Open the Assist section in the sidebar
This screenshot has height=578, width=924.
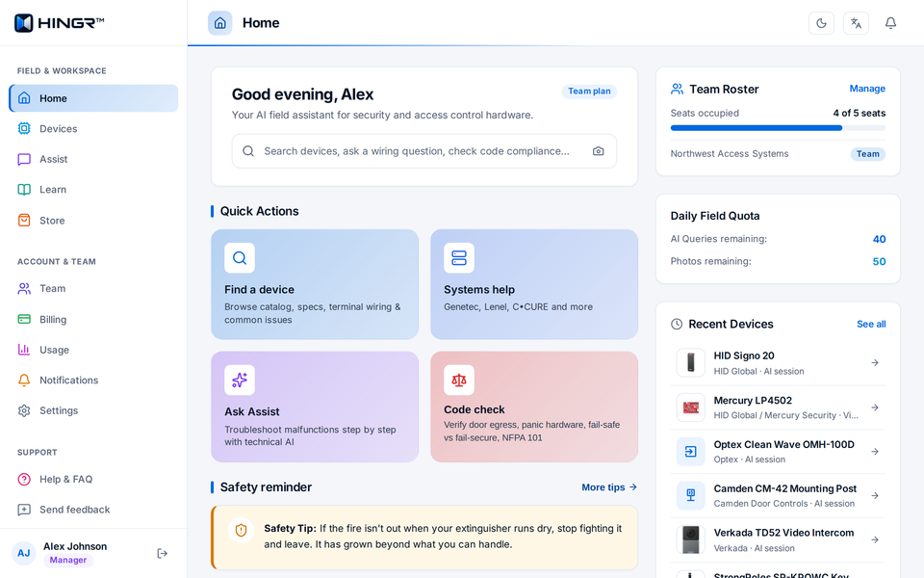pyautogui.click(x=93, y=159)
